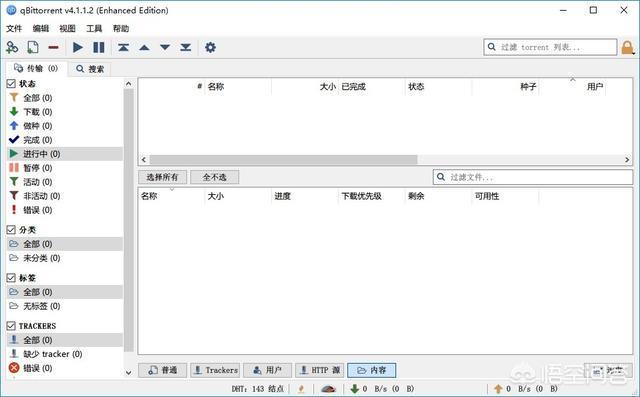The height and width of the screenshot is (397, 640).
Task: Move torrent to top of queue
Action: (x=123, y=48)
